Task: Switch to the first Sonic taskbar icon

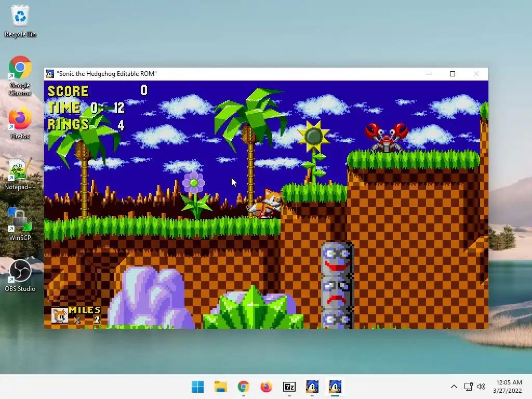Action: (312, 387)
